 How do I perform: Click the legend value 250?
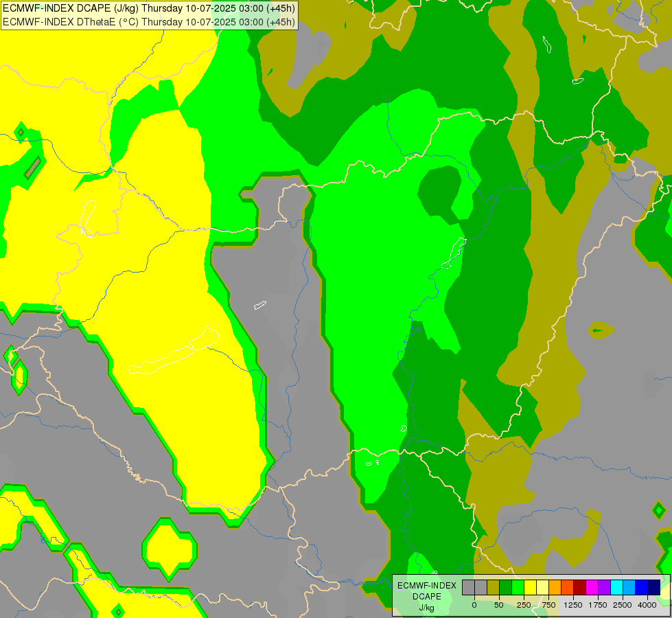pos(524,605)
